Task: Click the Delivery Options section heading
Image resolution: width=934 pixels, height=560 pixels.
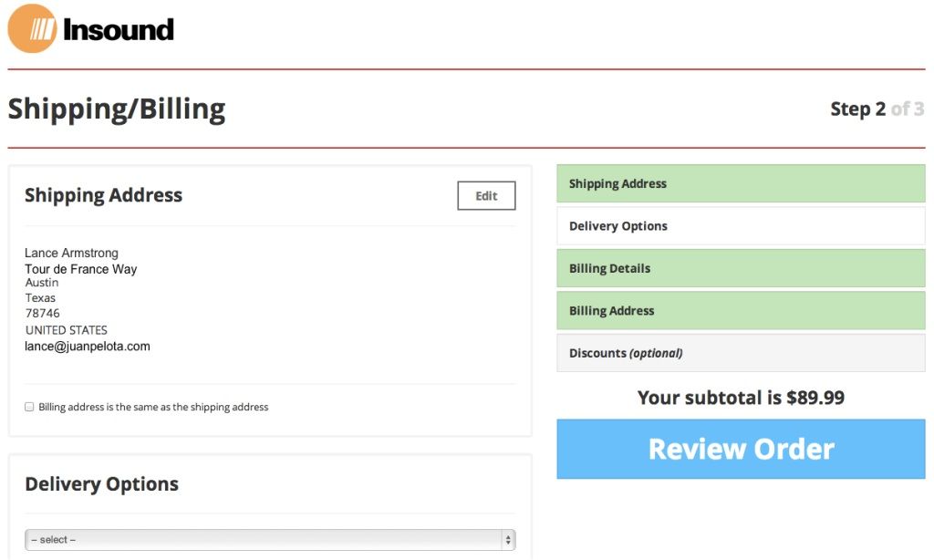Action: [x=102, y=484]
